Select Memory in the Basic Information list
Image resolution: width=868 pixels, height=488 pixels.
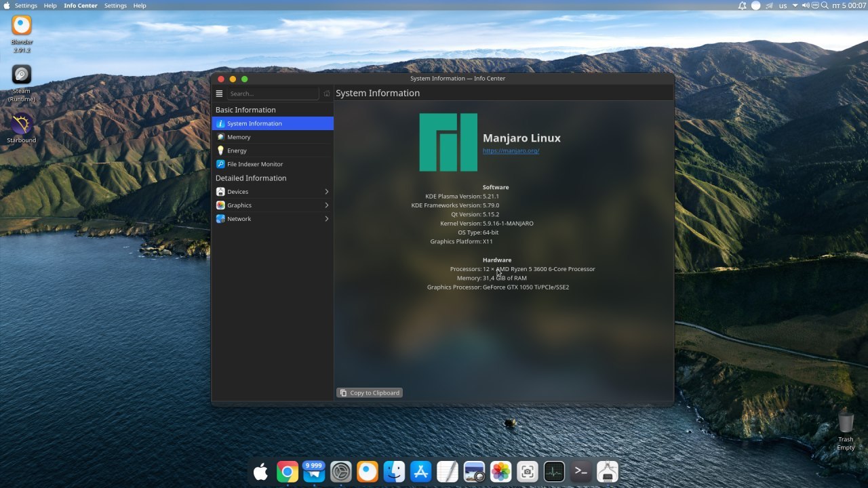239,137
